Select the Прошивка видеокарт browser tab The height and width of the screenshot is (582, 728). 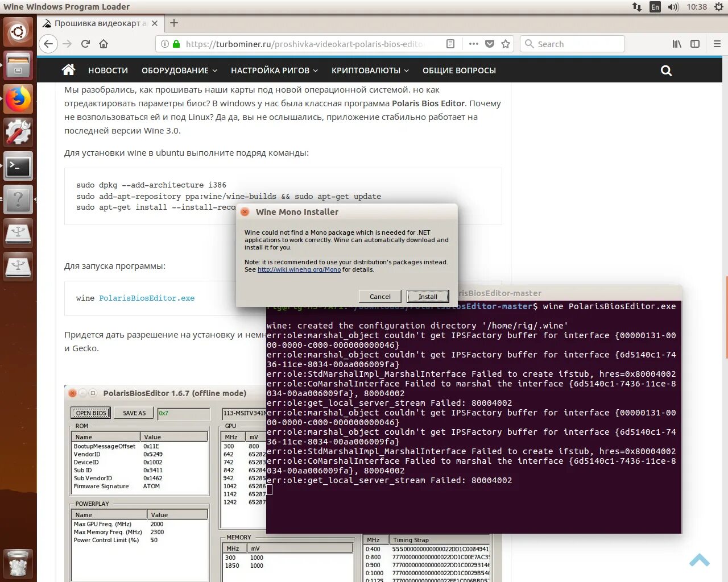101,23
